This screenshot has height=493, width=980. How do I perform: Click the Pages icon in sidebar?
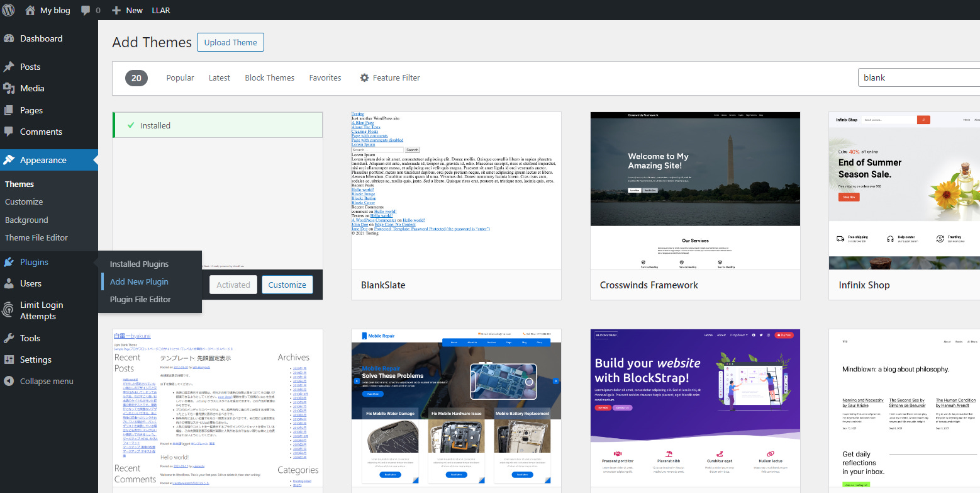pyautogui.click(x=9, y=110)
